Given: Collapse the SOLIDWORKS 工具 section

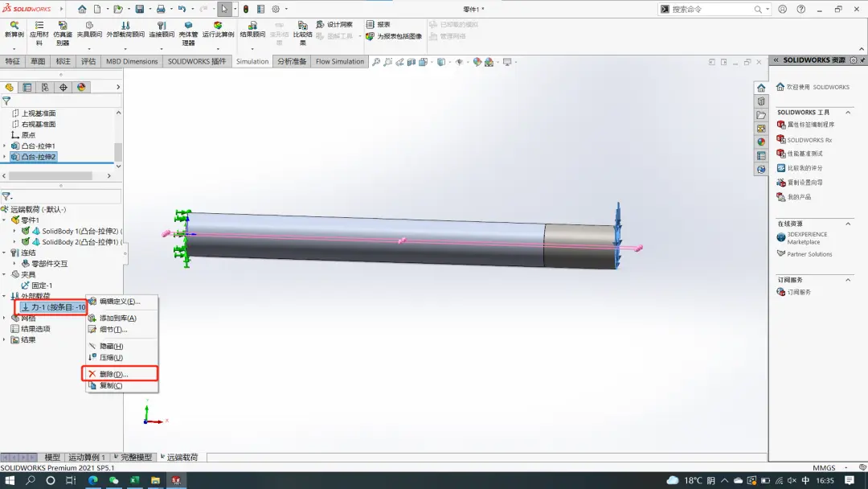Looking at the screenshot, I should (848, 113).
